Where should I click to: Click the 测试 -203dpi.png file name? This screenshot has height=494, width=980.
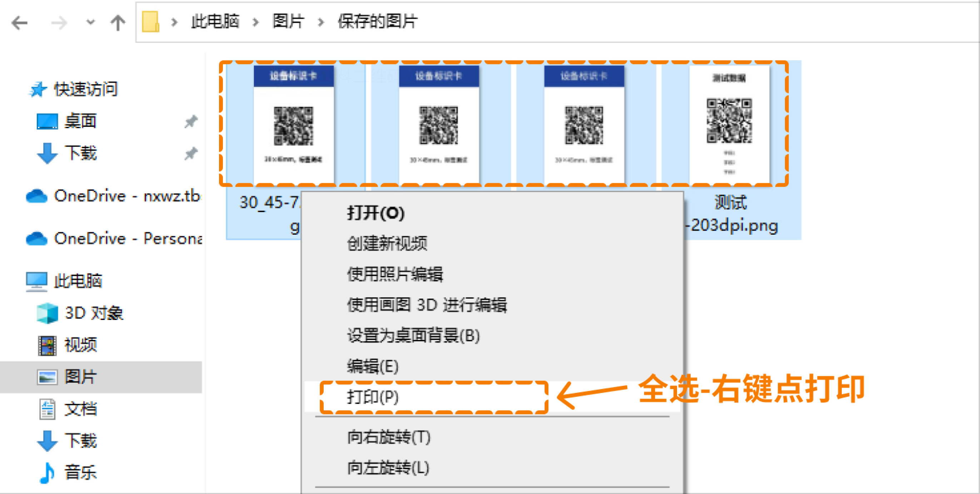click(x=731, y=214)
